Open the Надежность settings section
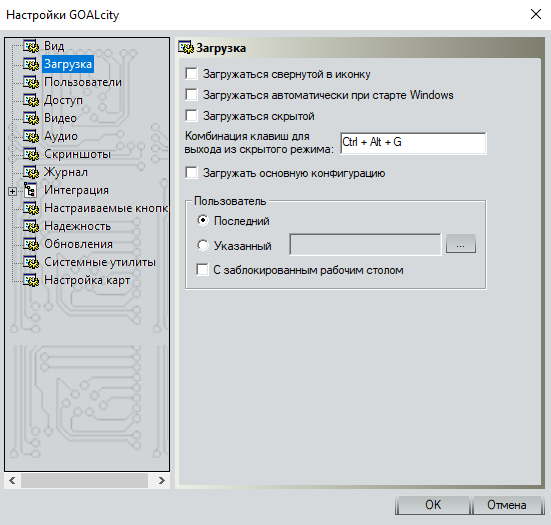Screen dimensions: 551x525 77,226
